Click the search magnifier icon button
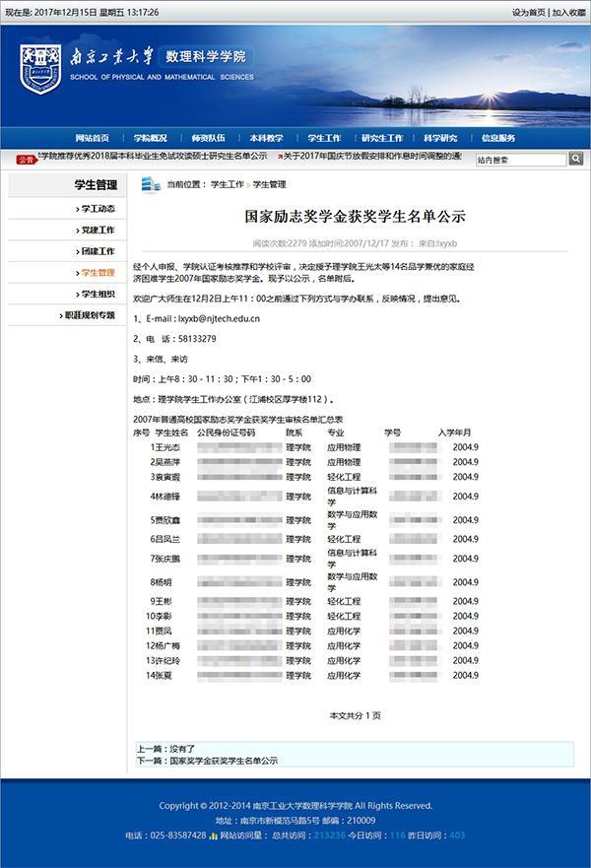 (x=575, y=159)
